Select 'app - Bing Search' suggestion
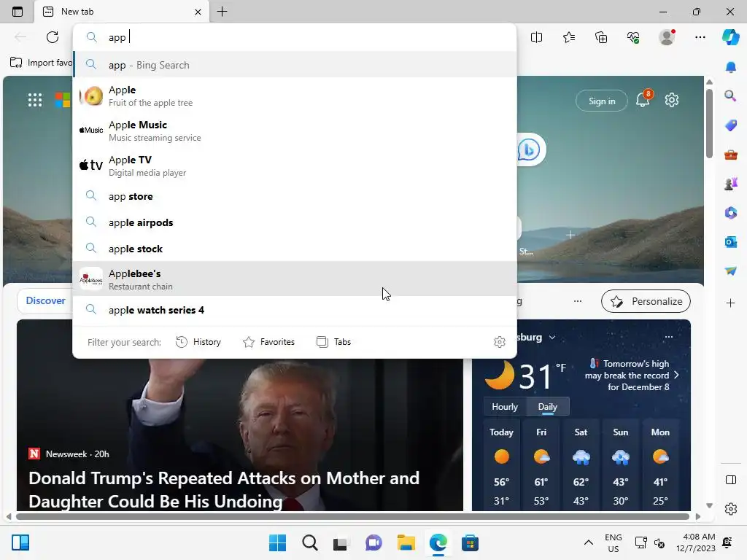 (295, 65)
